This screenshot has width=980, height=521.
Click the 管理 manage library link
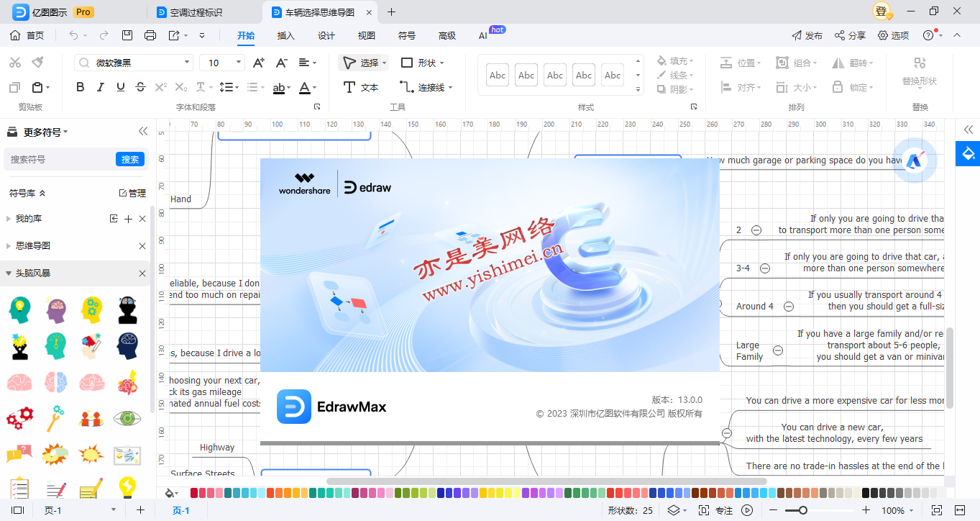click(132, 193)
